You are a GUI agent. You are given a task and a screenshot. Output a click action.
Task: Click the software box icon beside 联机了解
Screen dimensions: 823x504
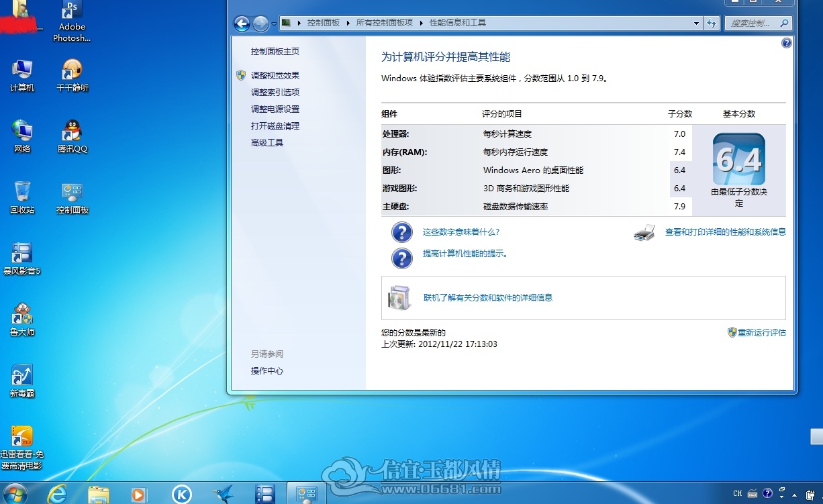(x=400, y=297)
